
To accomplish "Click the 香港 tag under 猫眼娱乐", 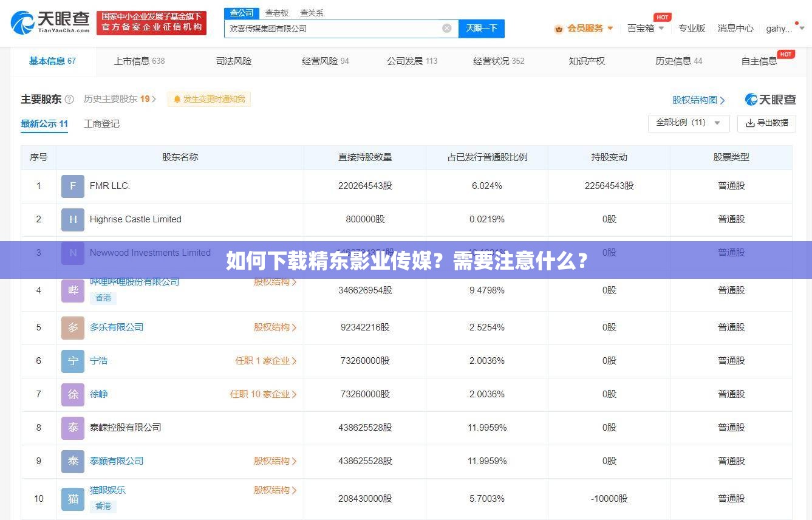I will pos(103,506).
